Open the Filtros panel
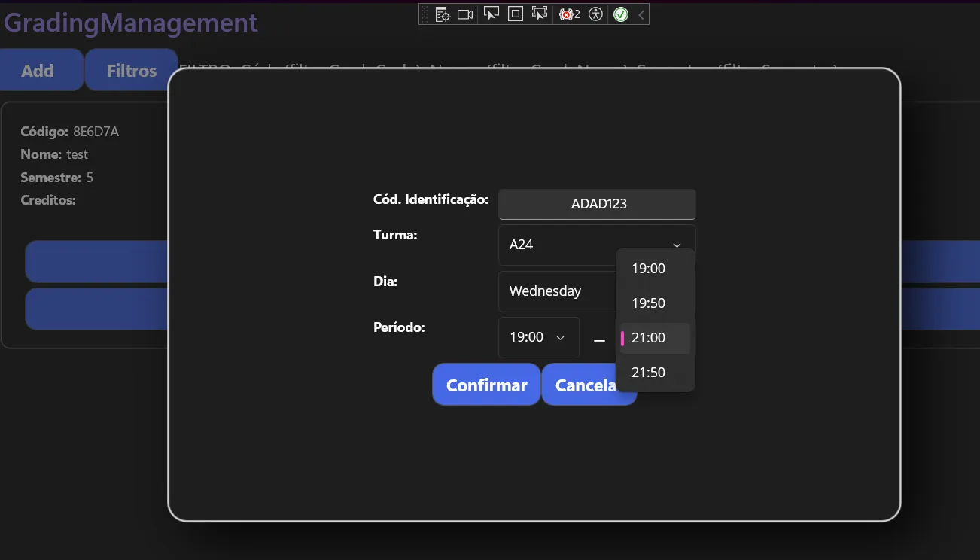This screenshot has height=560, width=980. [130, 69]
